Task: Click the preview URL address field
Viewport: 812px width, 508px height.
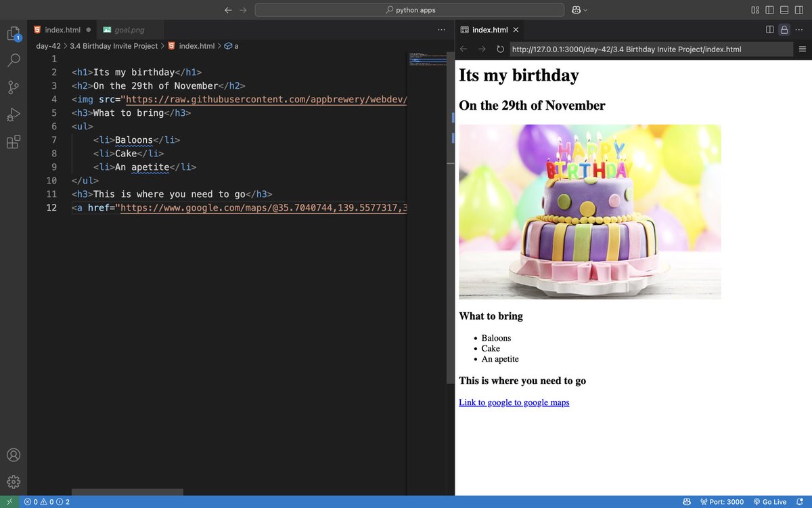Action: click(x=651, y=49)
